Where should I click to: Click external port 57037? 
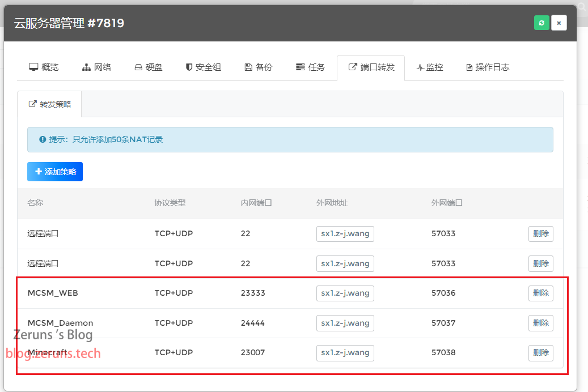pyautogui.click(x=443, y=323)
